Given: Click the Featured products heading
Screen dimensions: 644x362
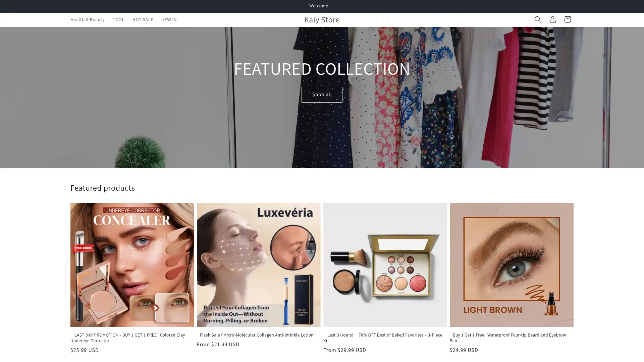Looking at the screenshot, I should click(x=102, y=188).
